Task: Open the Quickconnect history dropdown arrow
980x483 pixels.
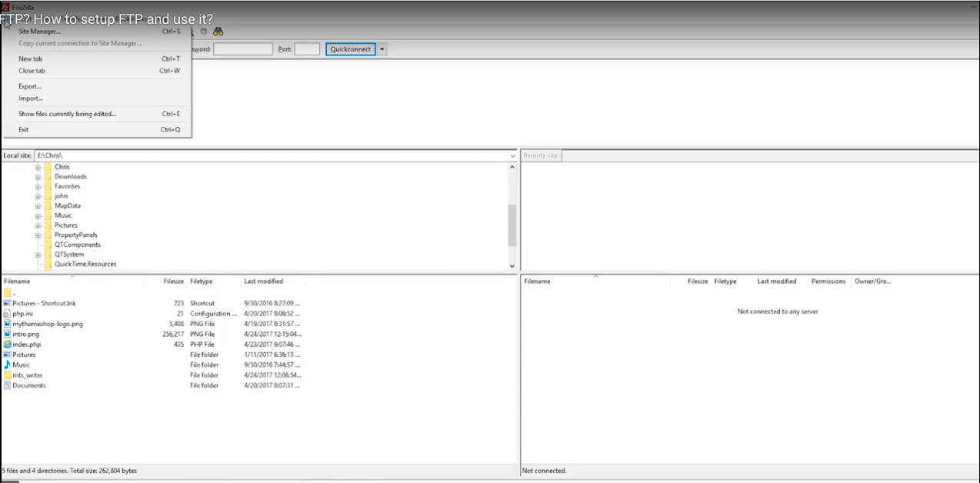Action: (x=382, y=49)
